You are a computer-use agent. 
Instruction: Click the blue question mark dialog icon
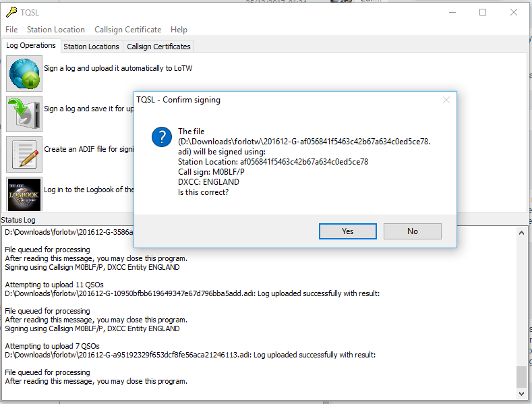click(x=162, y=137)
